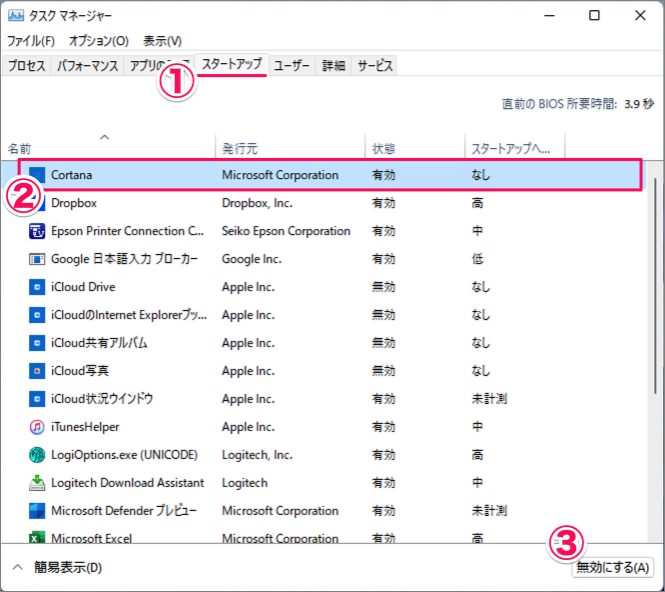Maximize the タスク マネージャー window
This screenshot has height=592, width=665.
(x=594, y=16)
